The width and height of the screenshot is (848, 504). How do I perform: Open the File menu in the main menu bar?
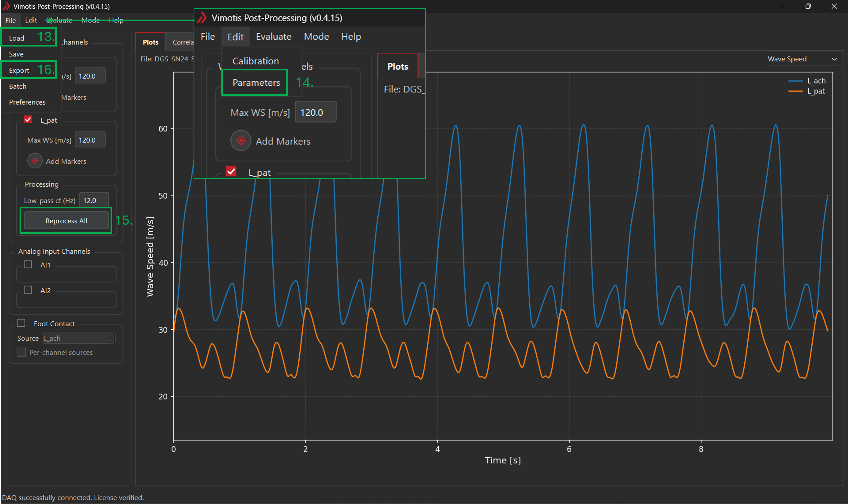click(x=10, y=20)
